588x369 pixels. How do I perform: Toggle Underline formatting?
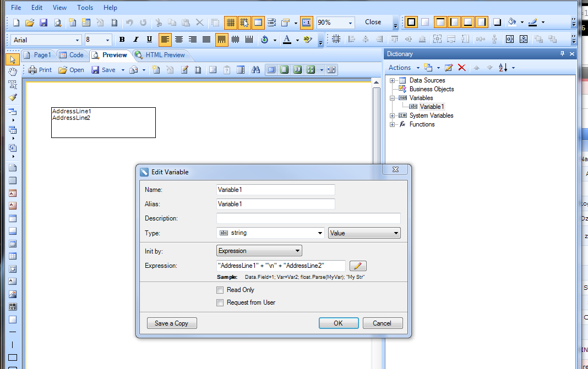pos(149,40)
